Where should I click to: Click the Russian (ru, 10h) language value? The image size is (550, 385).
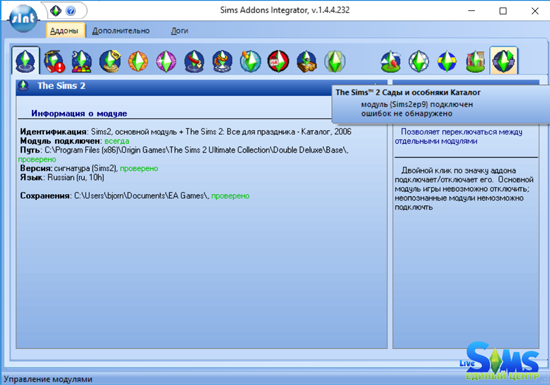tap(76, 177)
